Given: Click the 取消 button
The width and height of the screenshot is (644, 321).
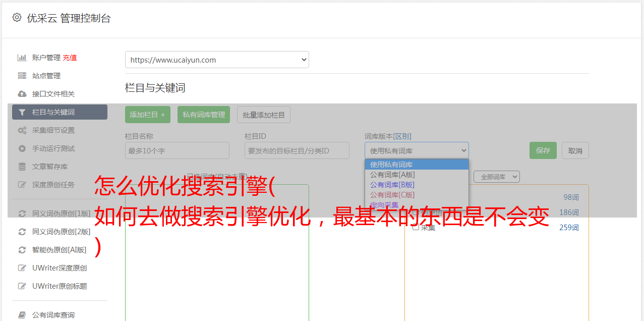Looking at the screenshot, I should (x=575, y=150).
